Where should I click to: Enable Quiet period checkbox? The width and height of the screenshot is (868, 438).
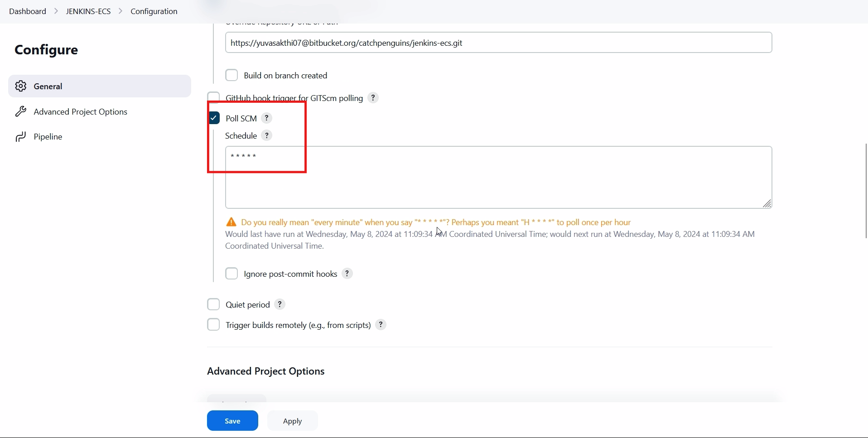pos(213,304)
